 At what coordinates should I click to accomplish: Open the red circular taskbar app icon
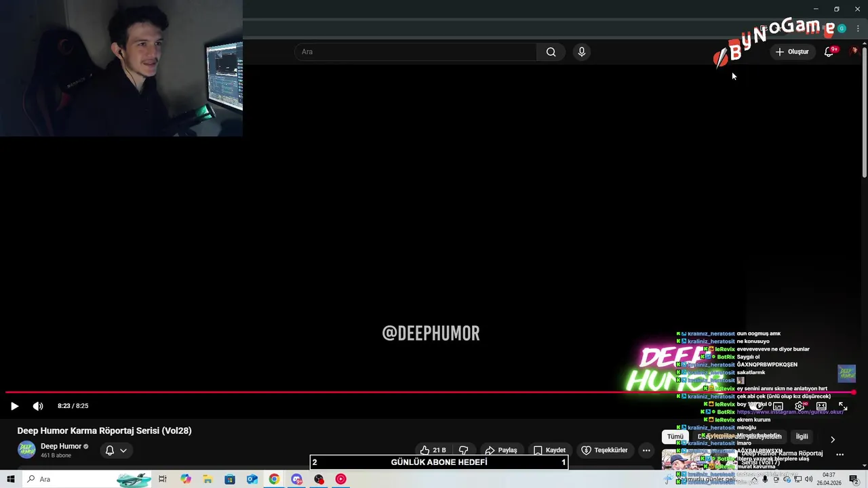(x=340, y=479)
